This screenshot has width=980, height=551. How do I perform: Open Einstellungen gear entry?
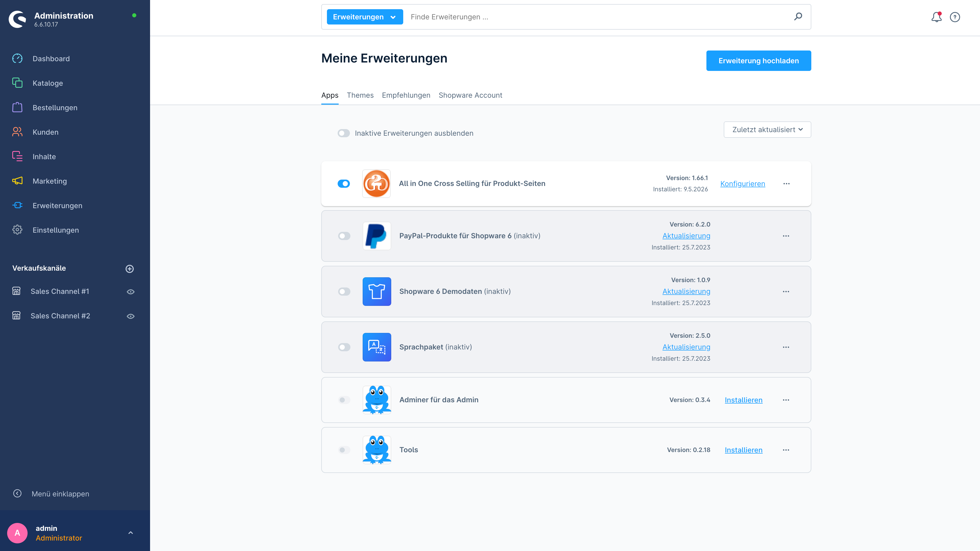56,230
